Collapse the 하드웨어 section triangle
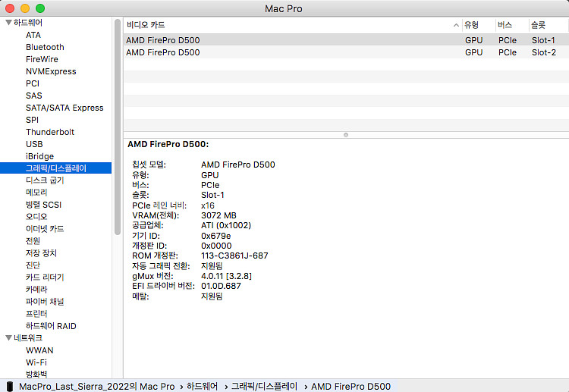Screen dimensions: 569x392 pos(8,23)
